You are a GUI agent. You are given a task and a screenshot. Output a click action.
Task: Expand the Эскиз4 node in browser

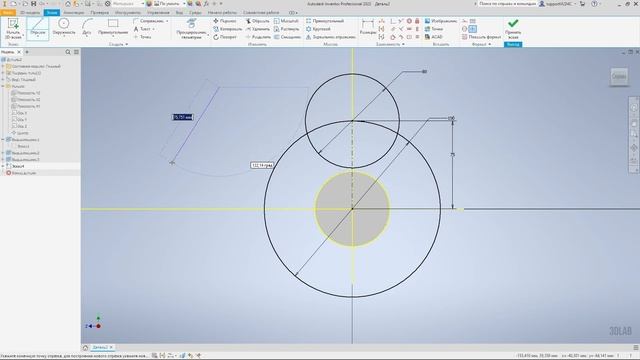click(3, 166)
